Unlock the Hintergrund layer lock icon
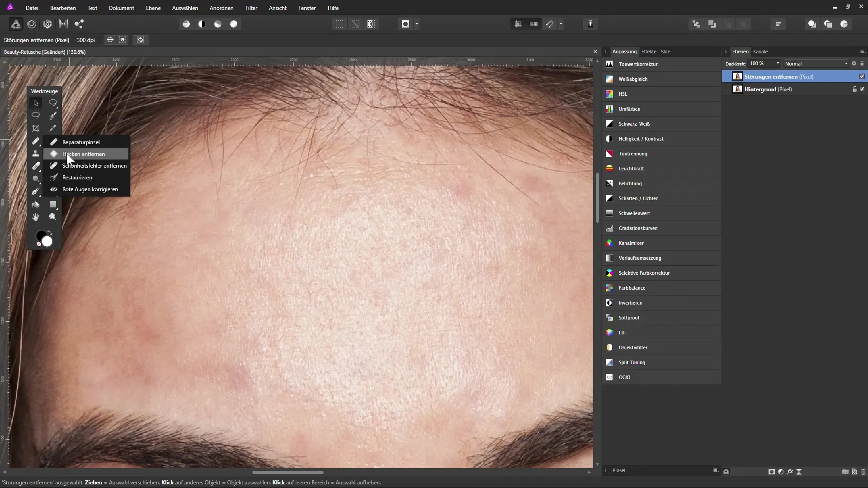Screen dimensions: 868x488 tap(854, 89)
